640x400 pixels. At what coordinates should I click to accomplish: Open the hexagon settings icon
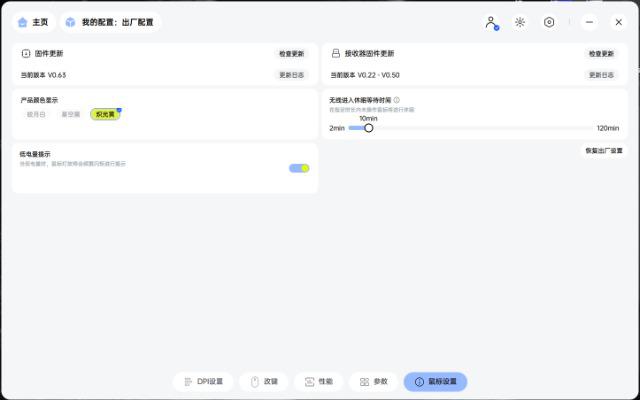point(549,22)
